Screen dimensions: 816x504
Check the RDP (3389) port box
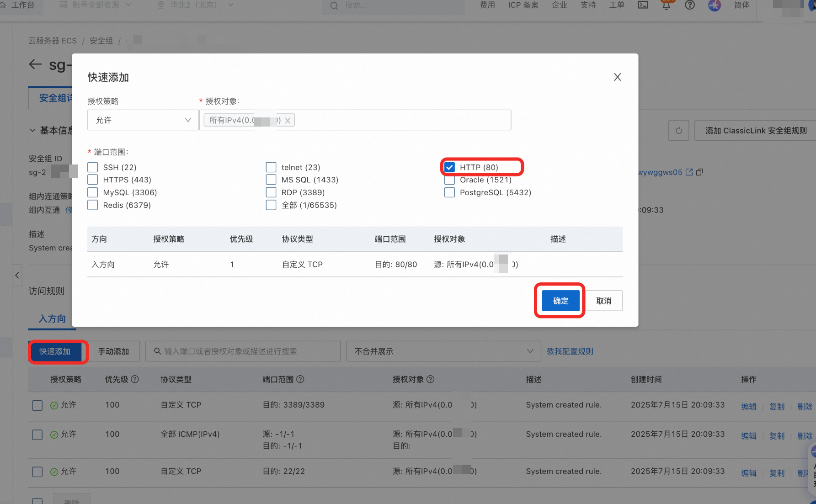(x=271, y=192)
